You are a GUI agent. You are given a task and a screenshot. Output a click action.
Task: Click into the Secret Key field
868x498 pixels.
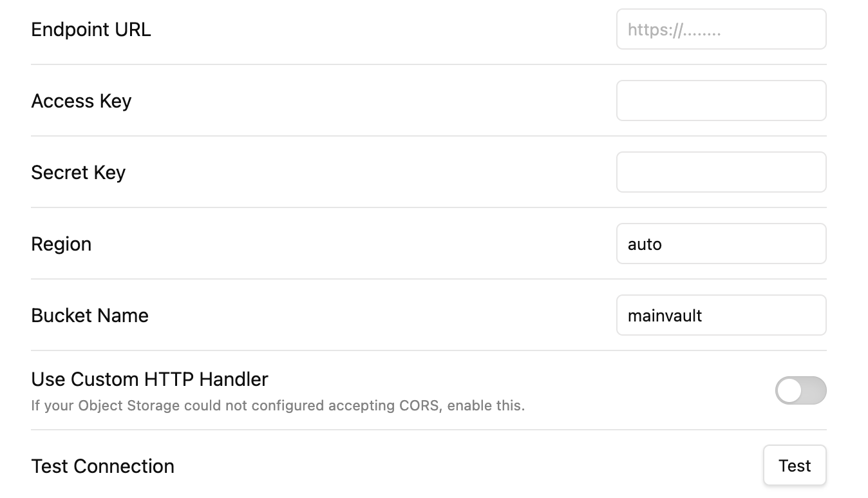(x=721, y=172)
